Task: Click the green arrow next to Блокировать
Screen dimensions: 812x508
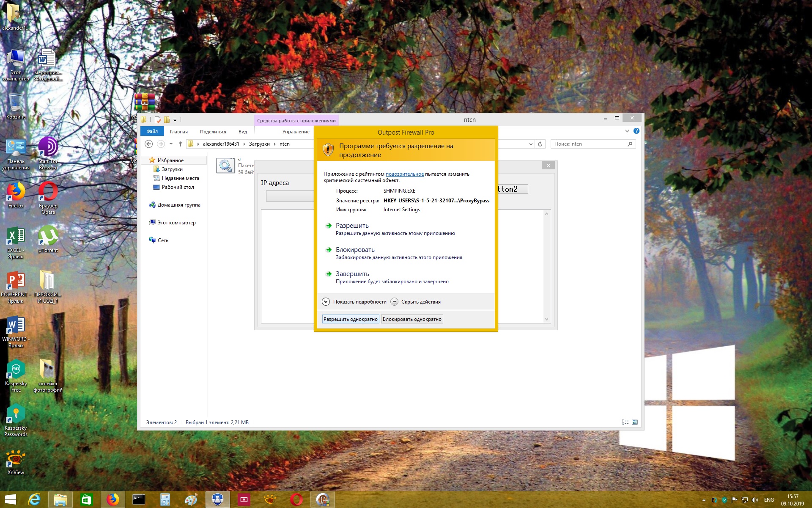Action: 329,250
